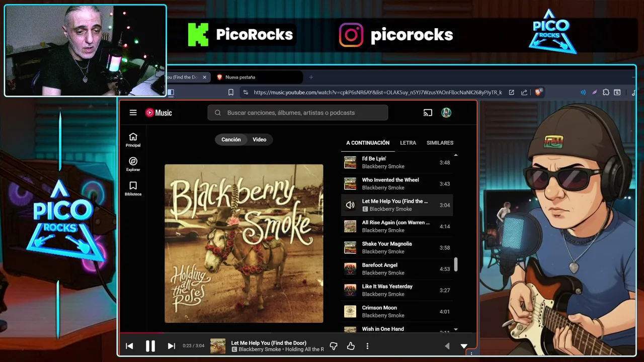
Task: Dislike the current song with thumbs down
Action: point(333,346)
